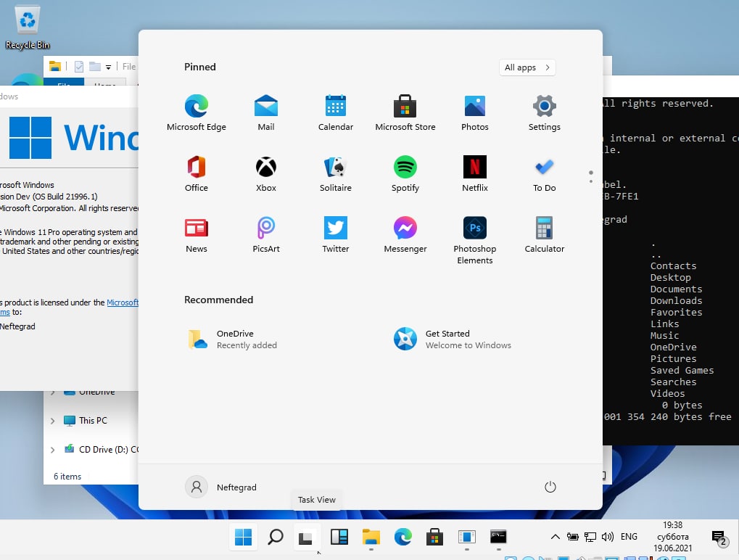739x560 pixels.
Task: Launch the Office app
Action: point(196,173)
